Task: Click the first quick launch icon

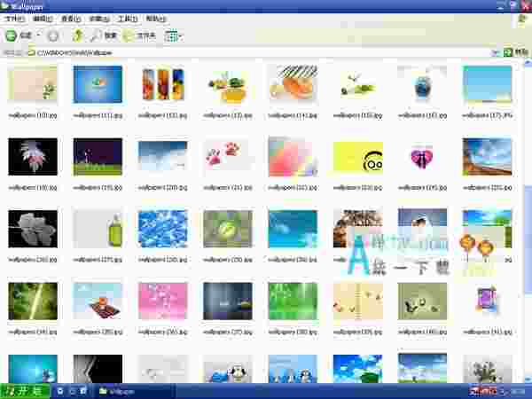Action: (x=60, y=391)
